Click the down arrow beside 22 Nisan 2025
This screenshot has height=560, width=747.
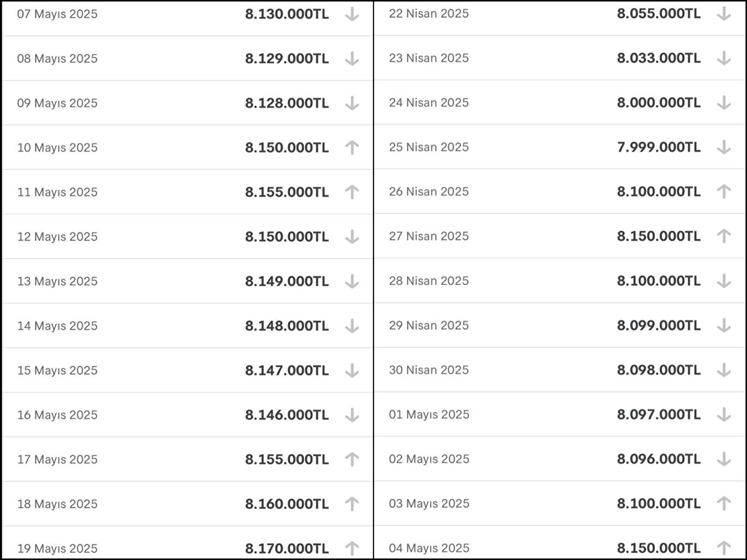coord(723,14)
